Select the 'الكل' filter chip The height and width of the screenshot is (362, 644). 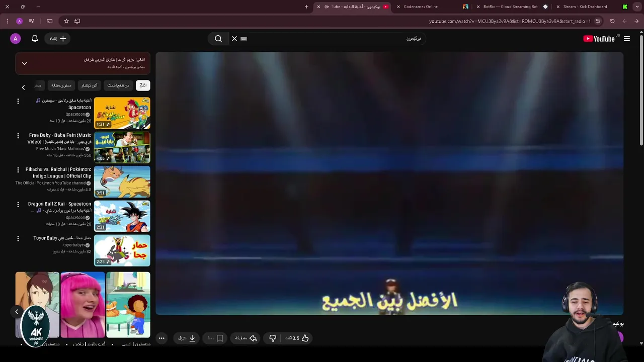143,85
